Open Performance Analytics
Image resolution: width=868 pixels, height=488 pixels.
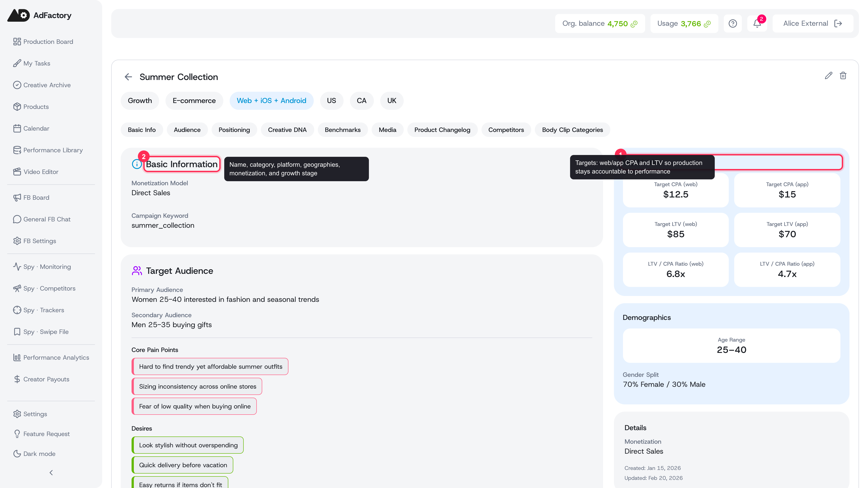(51, 357)
